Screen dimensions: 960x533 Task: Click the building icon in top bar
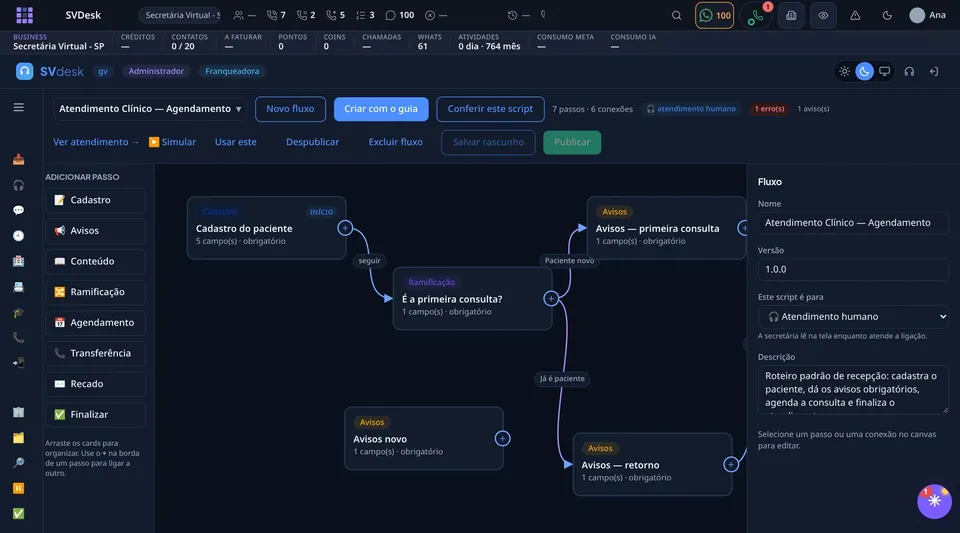791,15
